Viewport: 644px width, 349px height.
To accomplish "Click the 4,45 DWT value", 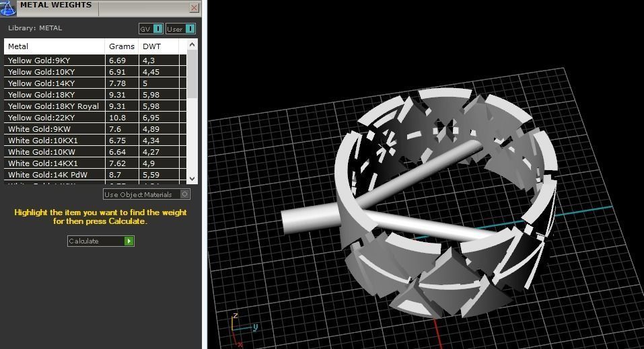I will pos(151,72).
